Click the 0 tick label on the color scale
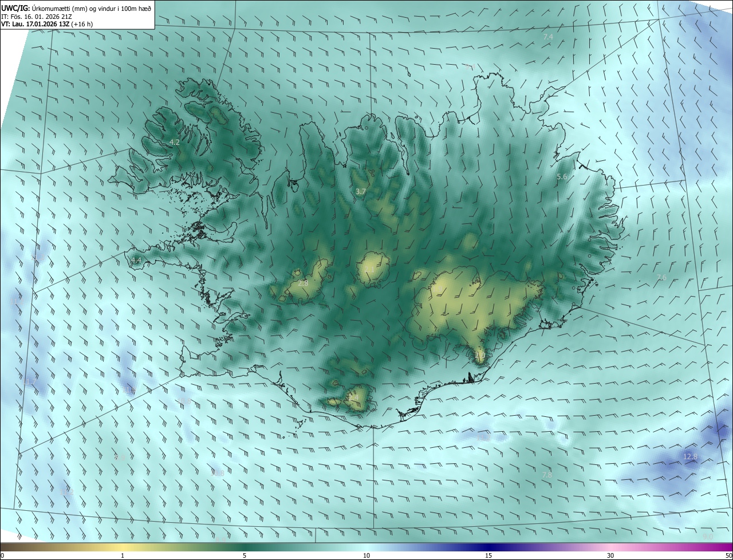733x560 pixels. pyautogui.click(x=2, y=555)
